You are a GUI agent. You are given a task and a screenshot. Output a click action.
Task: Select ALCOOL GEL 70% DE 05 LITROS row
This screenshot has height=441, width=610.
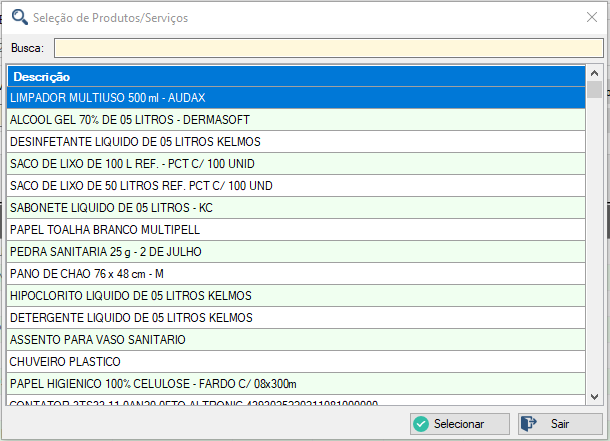click(296, 120)
